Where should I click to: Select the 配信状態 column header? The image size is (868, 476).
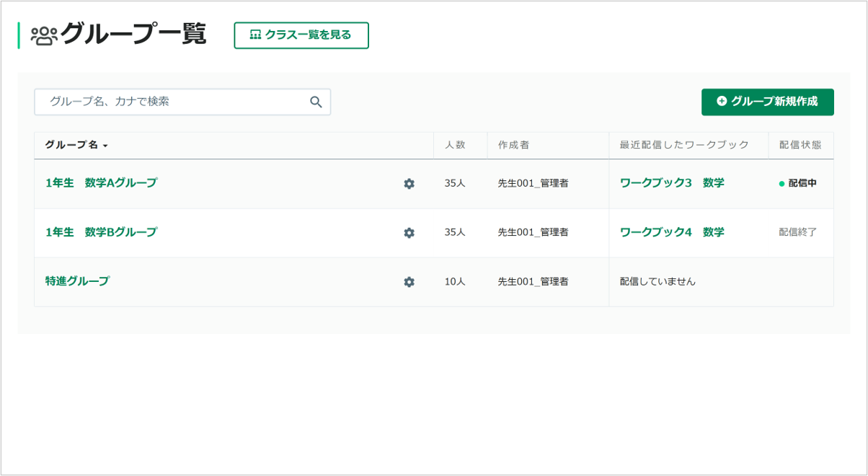coord(800,145)
